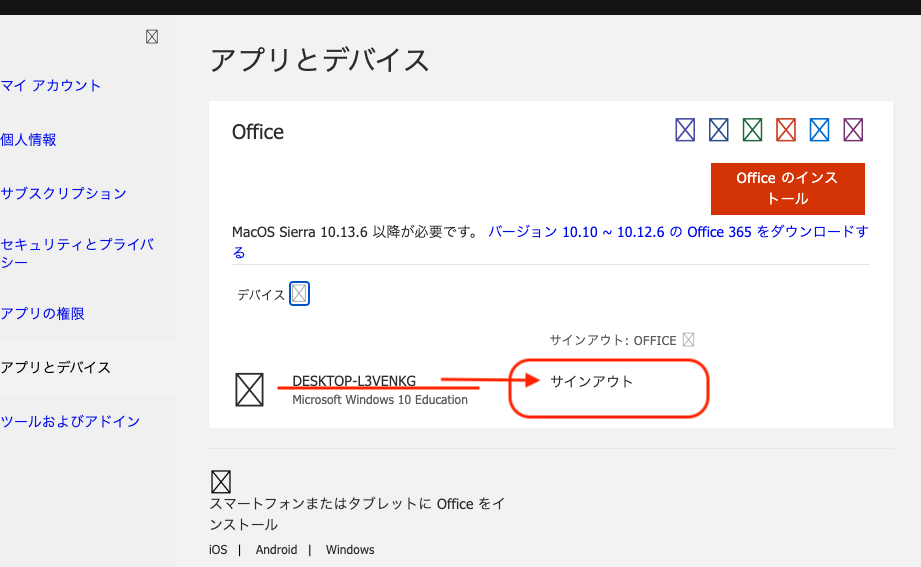Click the smartphone install icon
Viewport: 921px width, 567px height.
(221, 482)
